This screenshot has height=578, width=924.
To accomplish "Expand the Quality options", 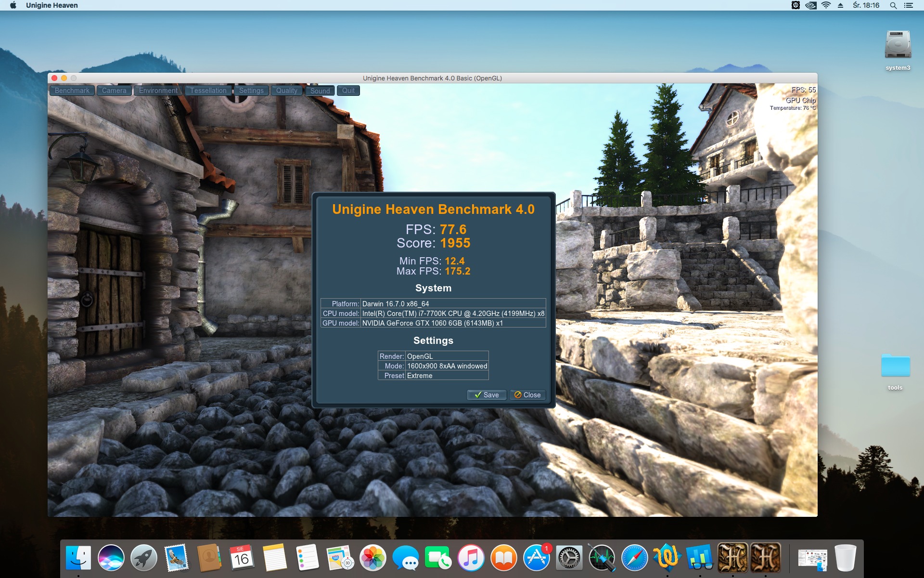I will click(287, 91).
